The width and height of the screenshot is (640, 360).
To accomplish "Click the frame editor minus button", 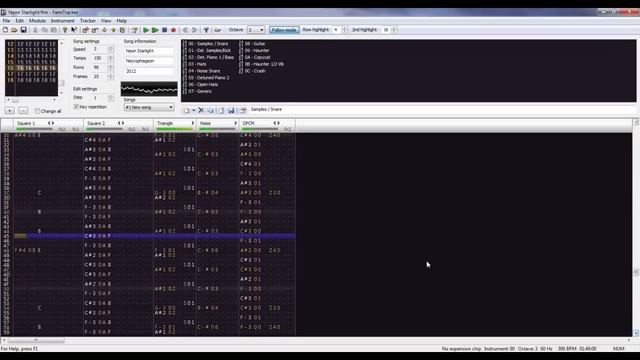I will [23, 111].
